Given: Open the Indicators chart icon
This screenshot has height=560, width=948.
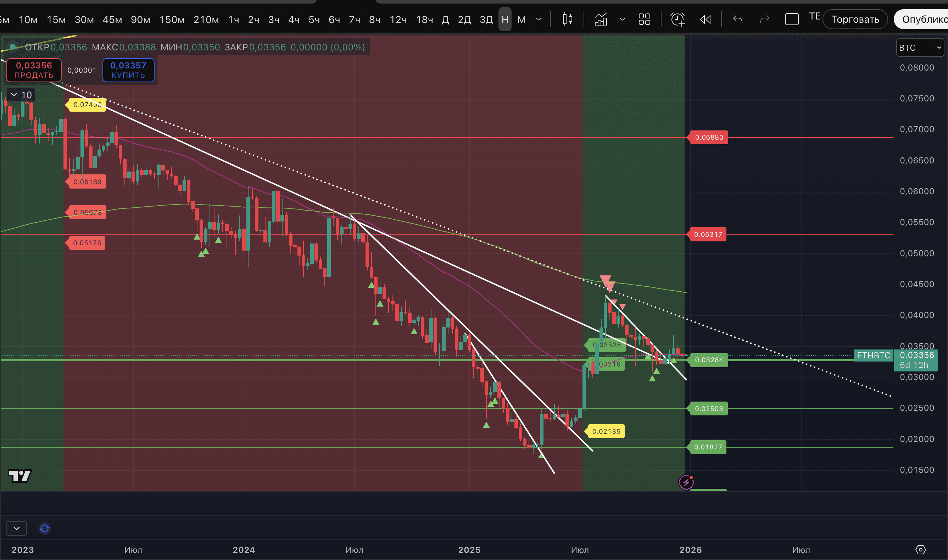Looking at the screenshot, I should point(601,19).
